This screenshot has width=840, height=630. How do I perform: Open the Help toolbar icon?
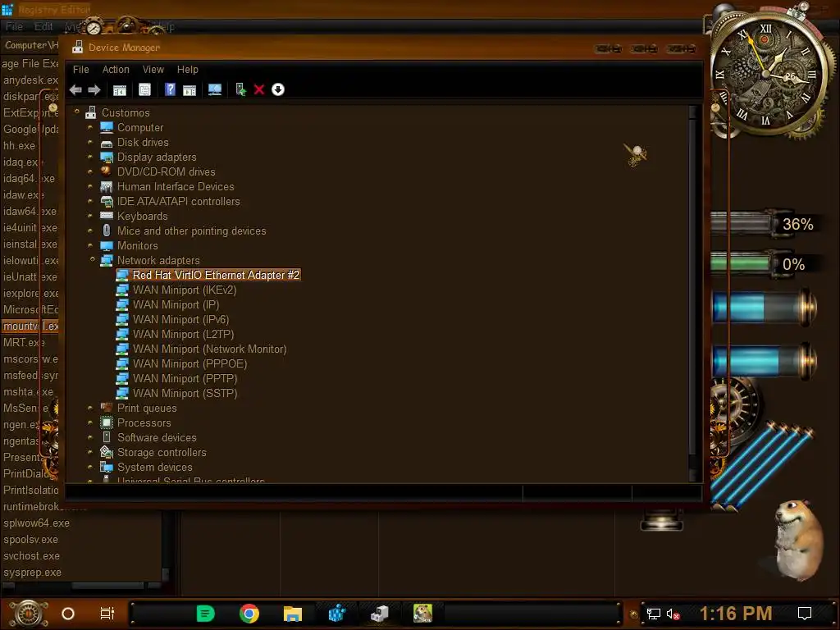coord(170,89)
